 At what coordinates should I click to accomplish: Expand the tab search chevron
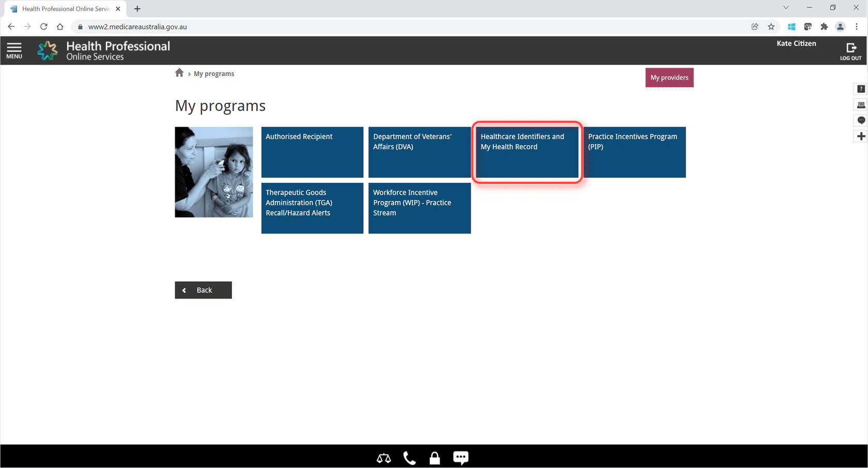tap(786, 8)
